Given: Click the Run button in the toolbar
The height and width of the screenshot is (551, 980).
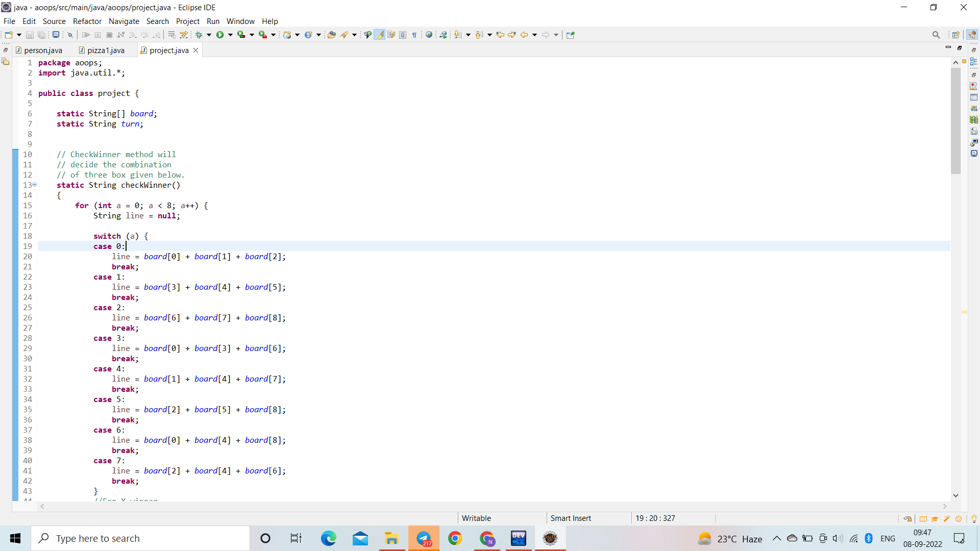Looking at the screenshot, I should tap(220, 35).
